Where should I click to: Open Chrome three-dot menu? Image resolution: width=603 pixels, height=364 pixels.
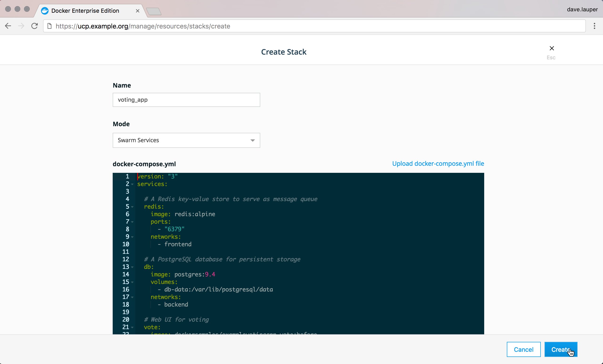pos(594,26)
